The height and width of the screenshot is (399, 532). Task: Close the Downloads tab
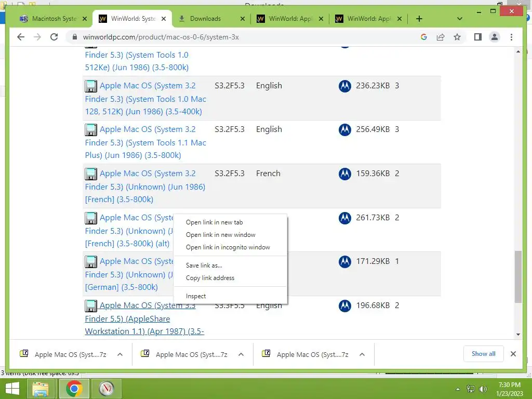click(243, 19)
